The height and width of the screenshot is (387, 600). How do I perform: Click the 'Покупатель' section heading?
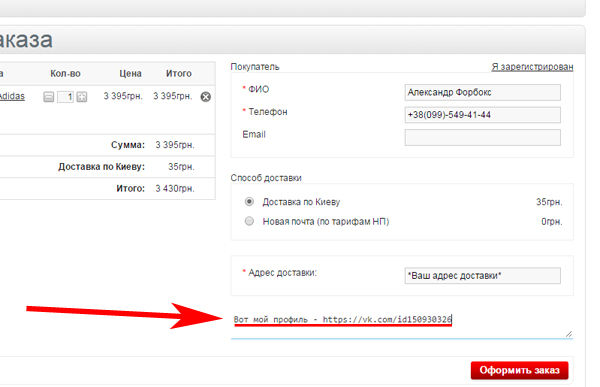pos(255,67)
